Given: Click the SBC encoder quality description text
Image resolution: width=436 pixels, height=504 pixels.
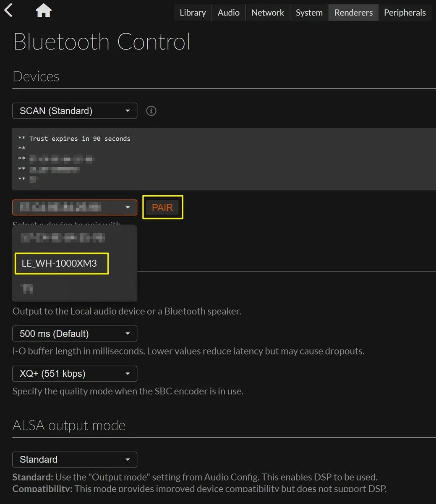Looking at the screenshot, I should (128, 391).
